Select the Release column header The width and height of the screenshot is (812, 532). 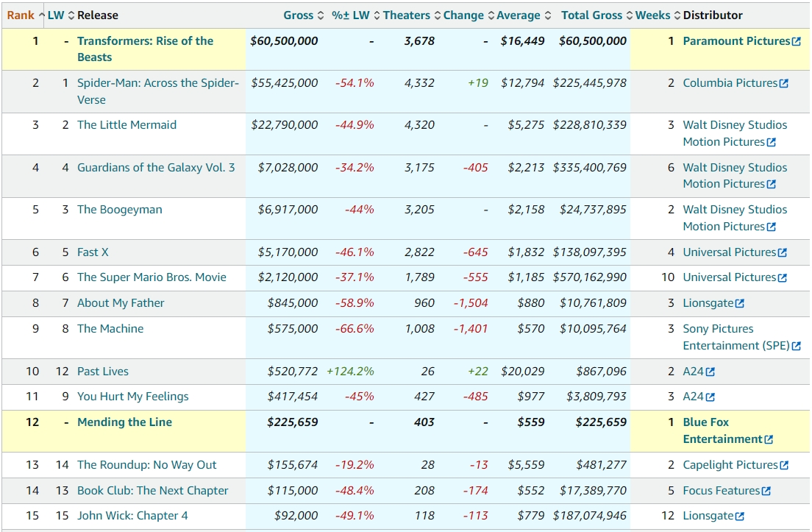(x=98, y=15)
